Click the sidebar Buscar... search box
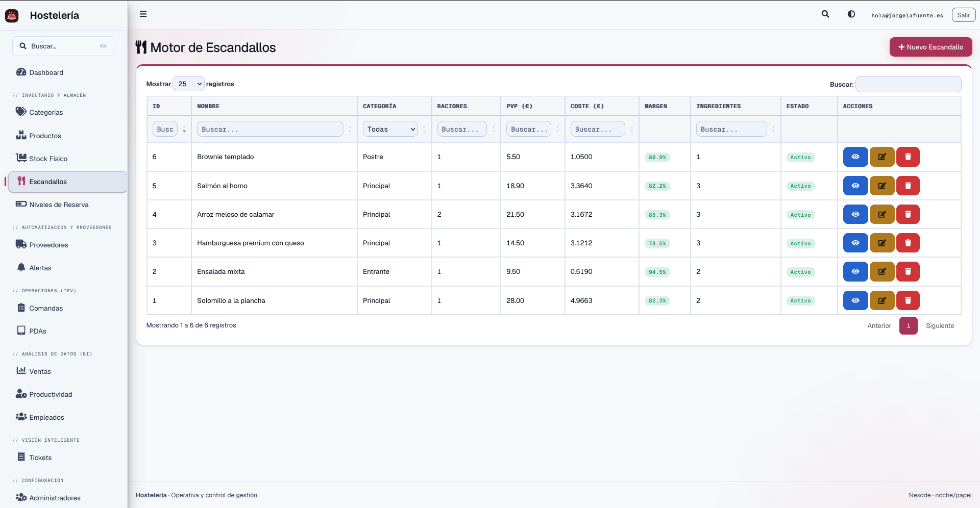Viewport: 980px width, 508px height. 63,46
